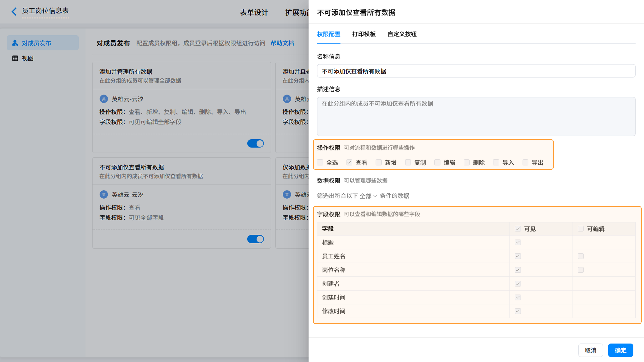Toggle off the 不可添加仅查看所有数据 group switch
The height and width of the screenshot is (362, 644).
coord(255,239)
